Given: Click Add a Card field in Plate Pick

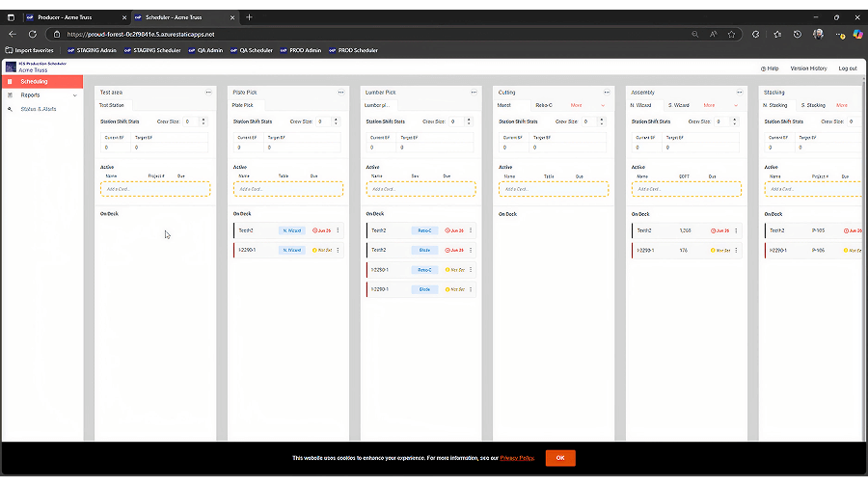Looking at the screenshot, I should (x=289, y=189).
